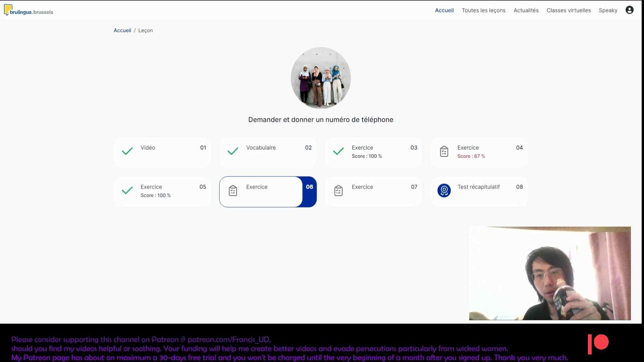Open Exercice with Score 67 %

tap(479, 153)
